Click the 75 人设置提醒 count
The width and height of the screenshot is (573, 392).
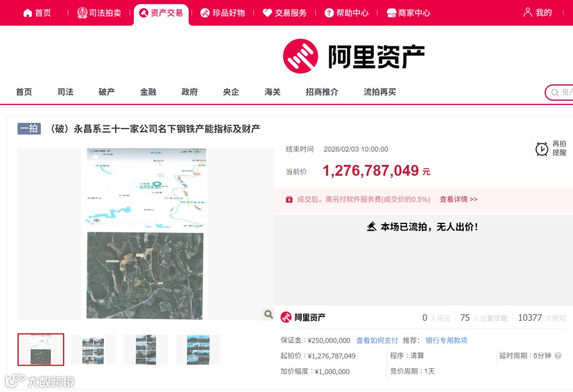click(484, 318)
